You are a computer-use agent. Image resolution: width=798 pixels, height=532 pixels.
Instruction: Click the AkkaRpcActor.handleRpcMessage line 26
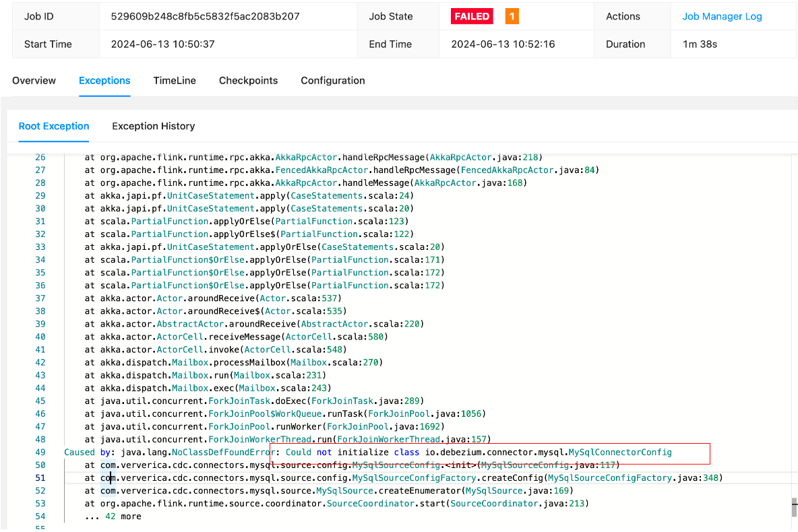pos(313,157)
